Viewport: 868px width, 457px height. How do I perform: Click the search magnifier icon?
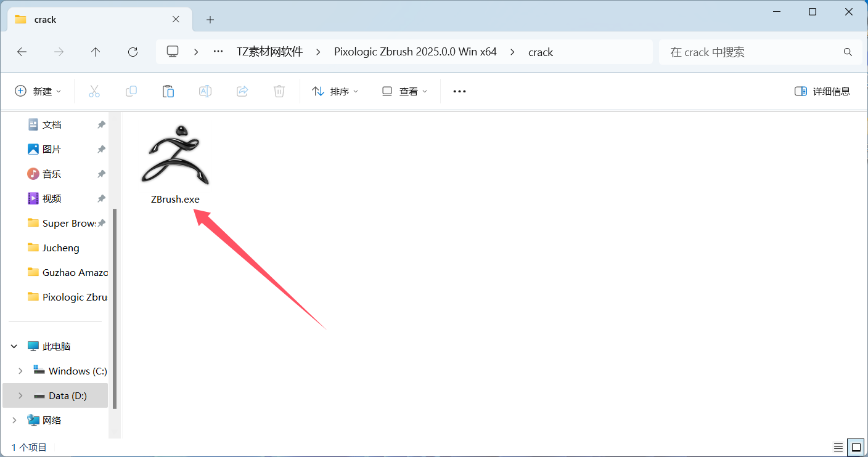tap(848, 52)
